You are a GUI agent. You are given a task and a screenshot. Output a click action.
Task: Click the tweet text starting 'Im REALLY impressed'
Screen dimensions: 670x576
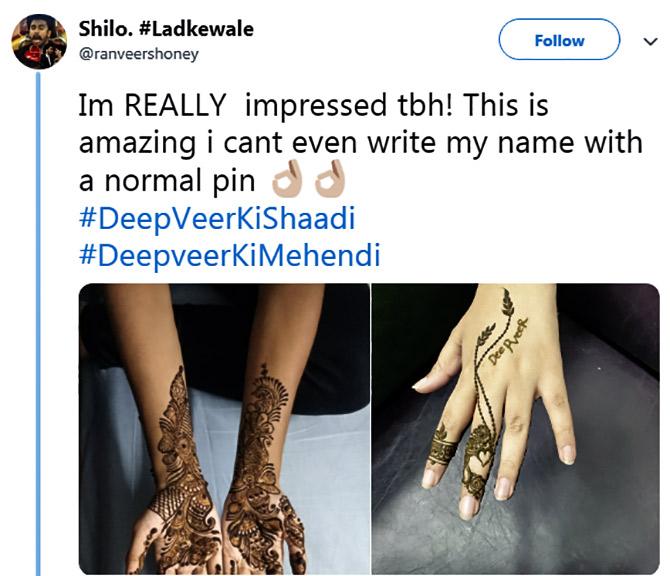360,142
